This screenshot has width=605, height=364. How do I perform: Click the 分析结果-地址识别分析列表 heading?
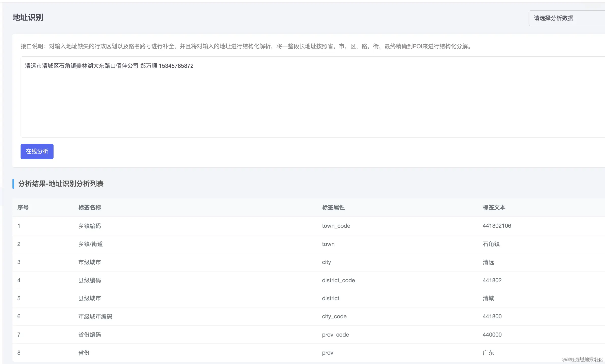coord(61,184)
